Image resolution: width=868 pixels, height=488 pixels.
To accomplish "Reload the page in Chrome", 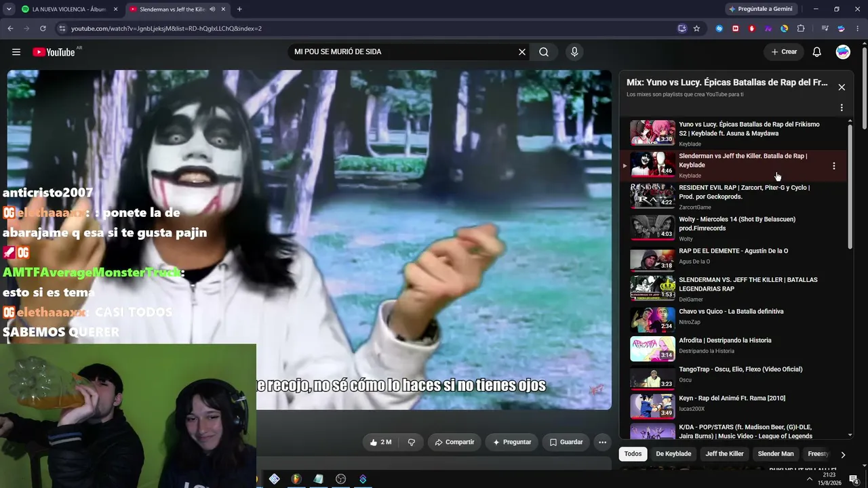I will tap(43, 28).
